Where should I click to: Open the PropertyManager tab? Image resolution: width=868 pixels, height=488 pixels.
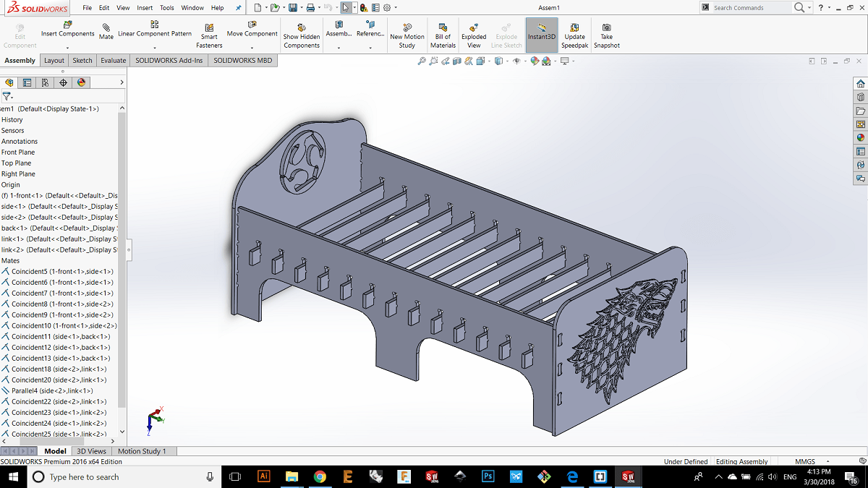coord(27,82)
